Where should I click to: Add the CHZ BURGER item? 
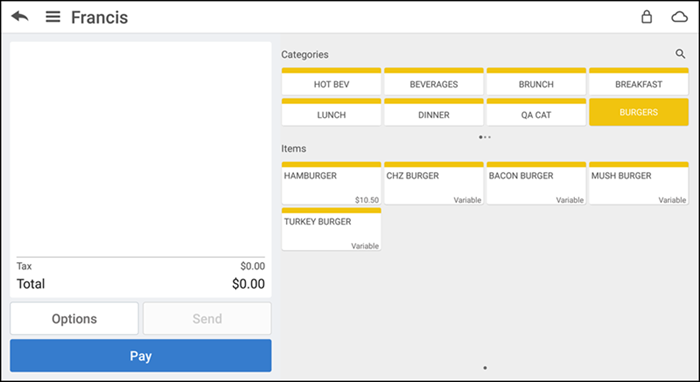coord(433,183)
